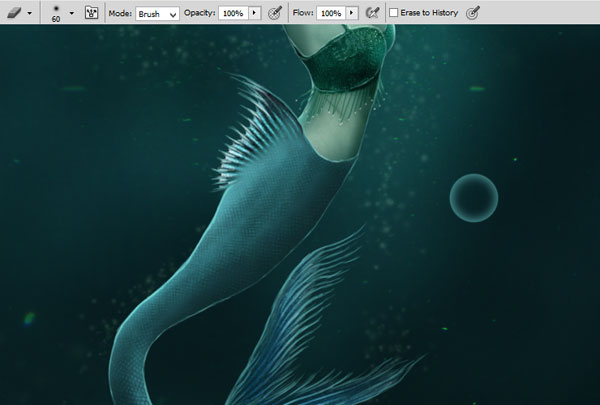Toggle the Brush panel icon
Screen dimensions: 600x405
coord(91,13)
